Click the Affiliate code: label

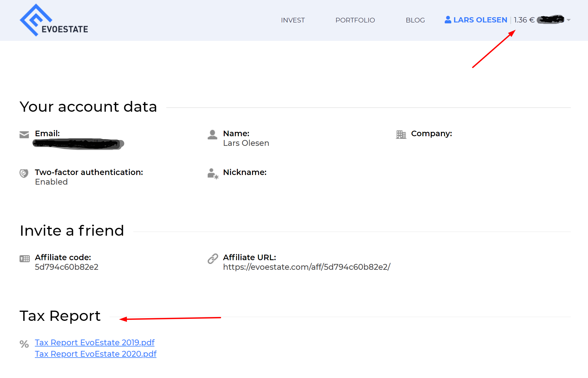click(63, 258)
